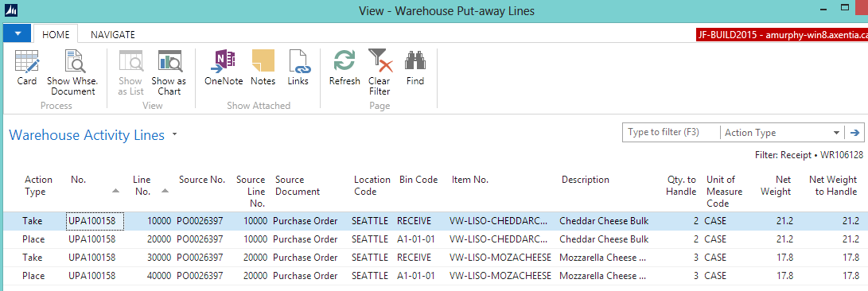Click the JF-BUILD2015 server label
This screenshot has height=291, width=868.
click(781, 35)
